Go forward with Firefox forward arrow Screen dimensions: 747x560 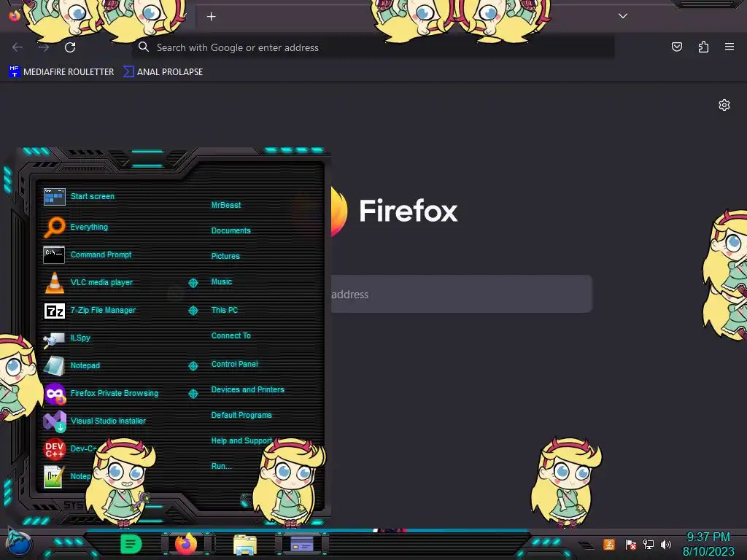click(x=44, y=47)
